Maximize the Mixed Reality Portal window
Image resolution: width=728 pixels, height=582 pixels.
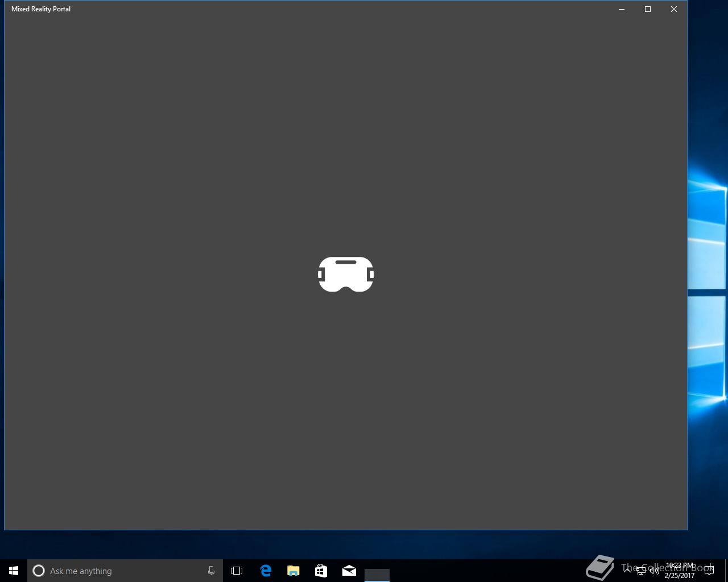point(648,9)
